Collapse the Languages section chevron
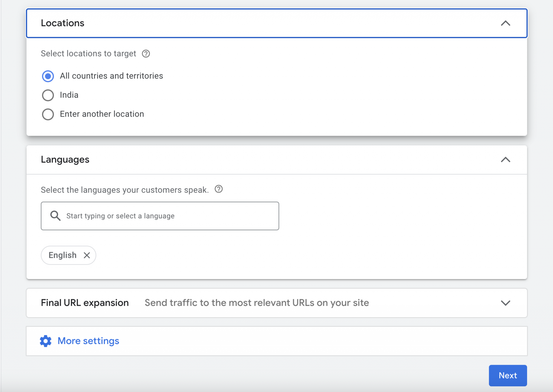Screen dimensions: 553x392 coord(505,160)
